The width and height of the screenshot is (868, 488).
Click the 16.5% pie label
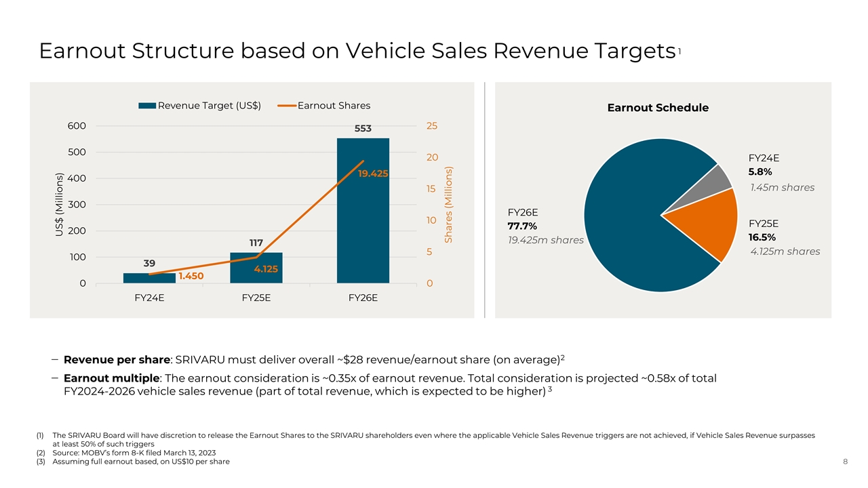(762, 237)
